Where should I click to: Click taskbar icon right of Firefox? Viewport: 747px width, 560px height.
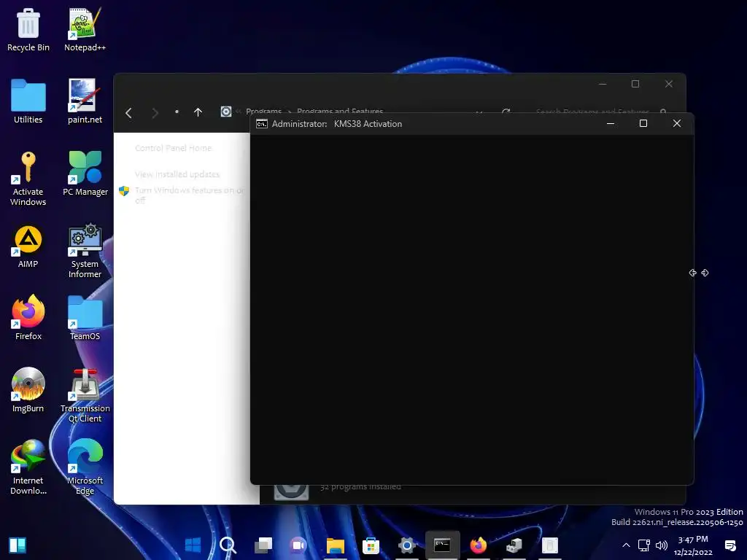[x=514, y=545]
